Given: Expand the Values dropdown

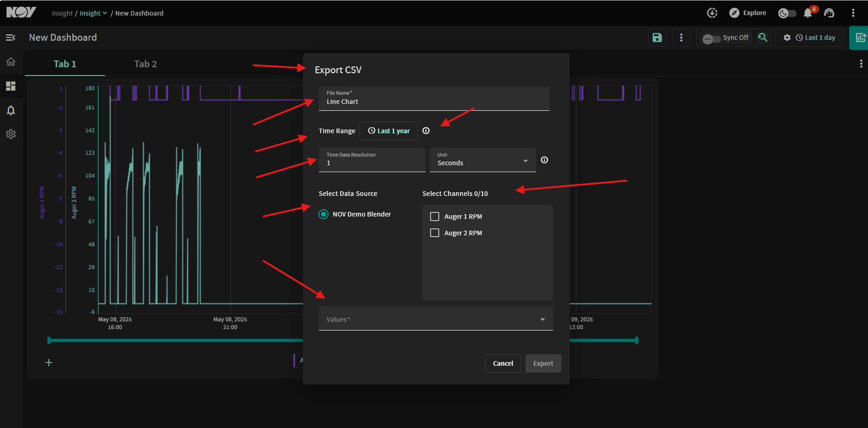Looking at the screenshot, I should pyautogui.click(x=436, y=319).
